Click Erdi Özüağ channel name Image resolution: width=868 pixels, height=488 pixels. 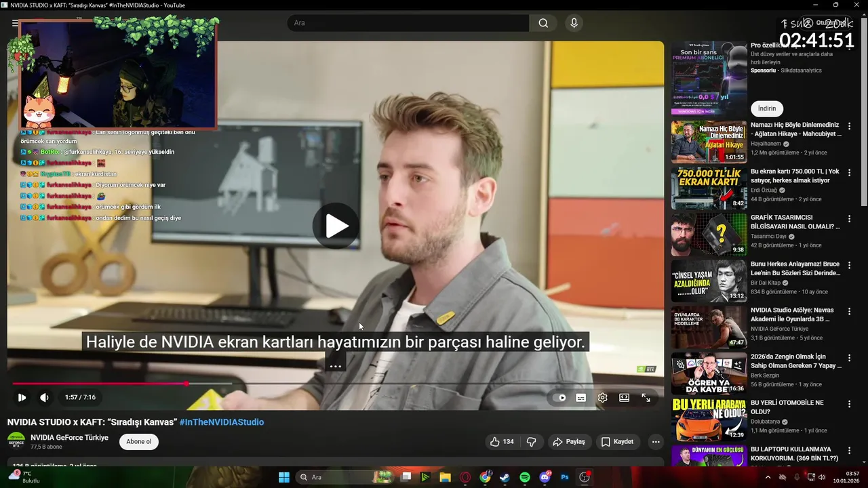click(x=764, y=190)
